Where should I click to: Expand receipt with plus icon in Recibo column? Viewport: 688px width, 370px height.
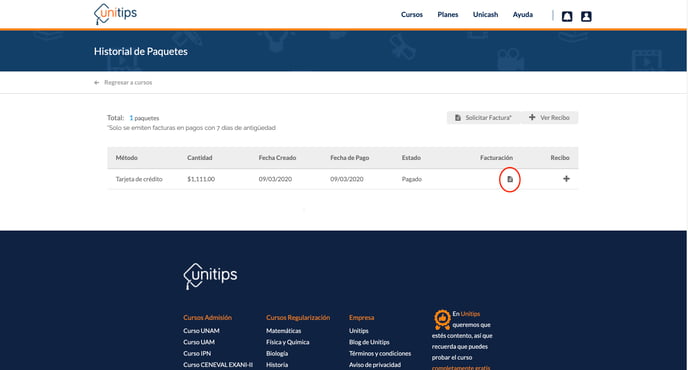pos(566,179)
